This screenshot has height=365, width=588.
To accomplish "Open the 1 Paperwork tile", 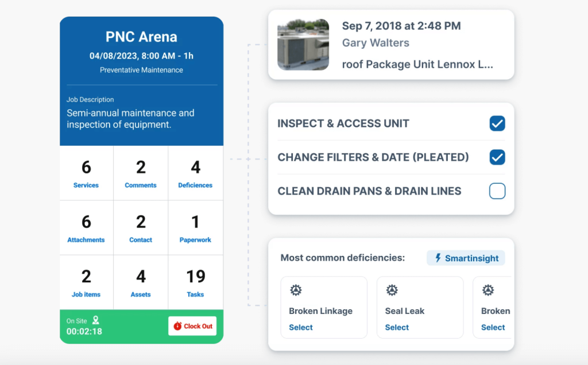I will coord(195,228).
